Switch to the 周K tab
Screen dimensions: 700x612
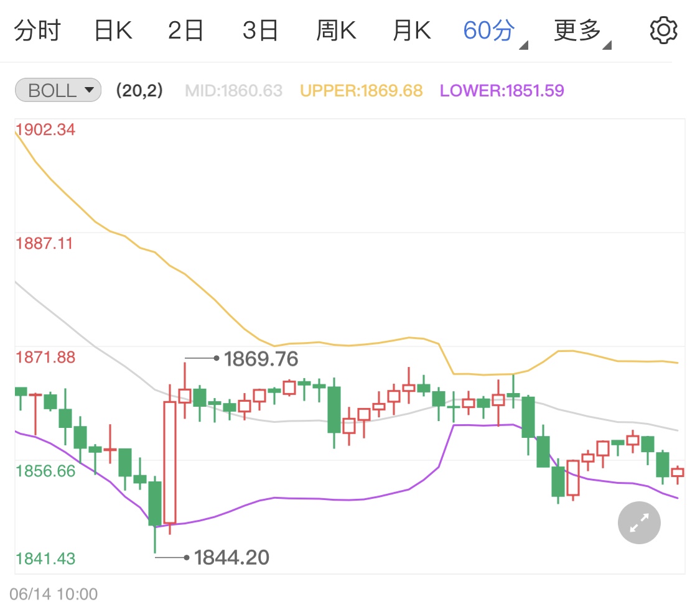(x=336, y=31)
